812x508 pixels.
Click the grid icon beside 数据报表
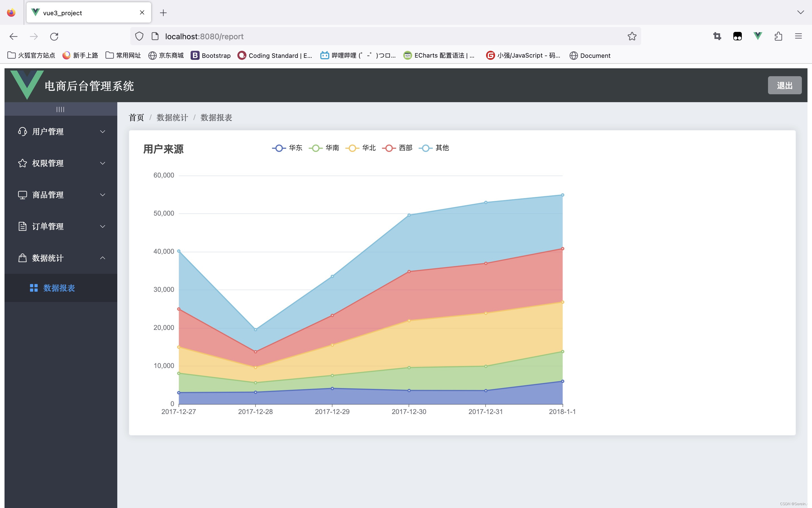tap(34, 288)
